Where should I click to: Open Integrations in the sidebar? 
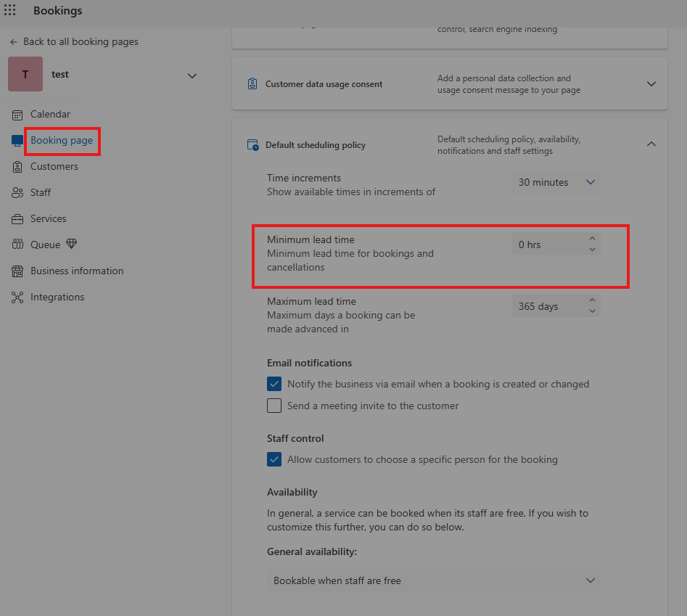(x=57, y=297)
